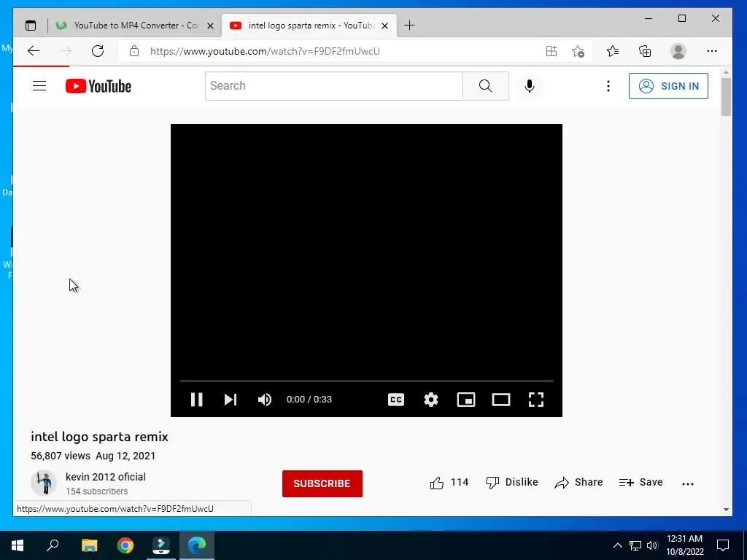Viewport: 747px width, 560px height.
Task: Go back to previous page
Action: click(x=34, y=51)
